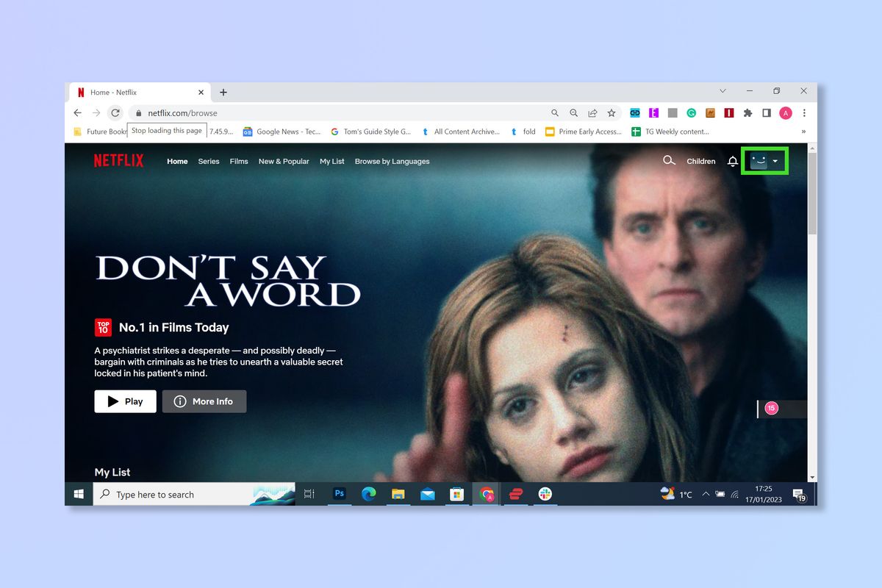The width and height of the screenshot is (882, 588).
Task: Open the Chrome extensions puzzle icon
Action: tap(749, 112)
